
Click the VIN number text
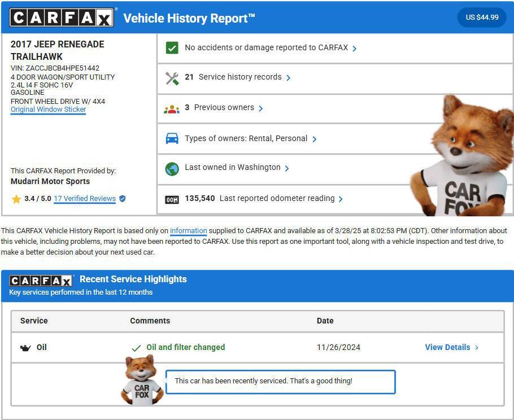(x=55, y=68)
